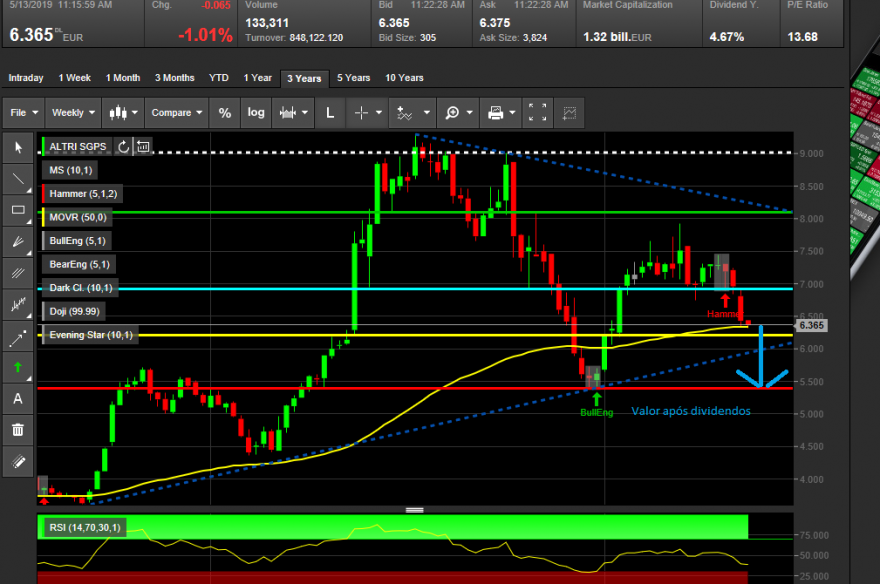The image size is (880, 584).
Task: Open the File dropdown menu
Action: point(24,113)
